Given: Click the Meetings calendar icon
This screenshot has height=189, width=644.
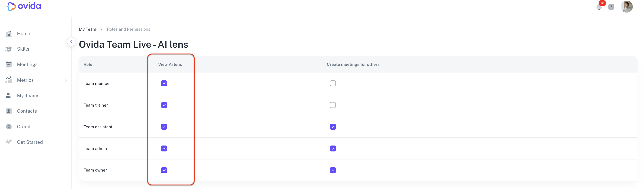Looking at the screenshot, I should tap(9, 64).
